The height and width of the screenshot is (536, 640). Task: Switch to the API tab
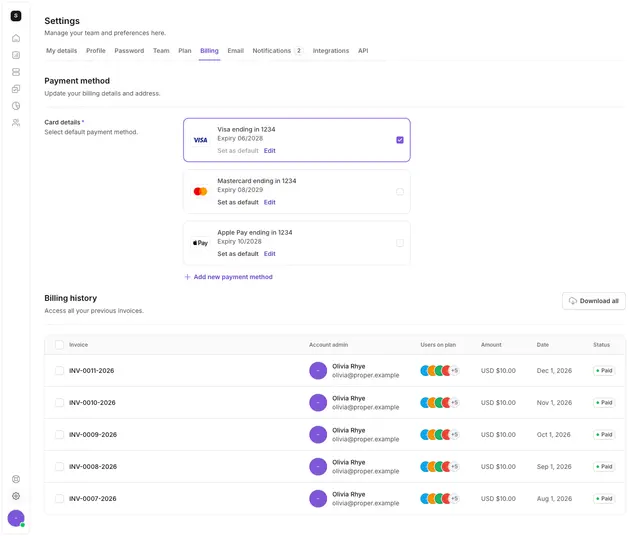pyautogui.click(x=363, y=51)
